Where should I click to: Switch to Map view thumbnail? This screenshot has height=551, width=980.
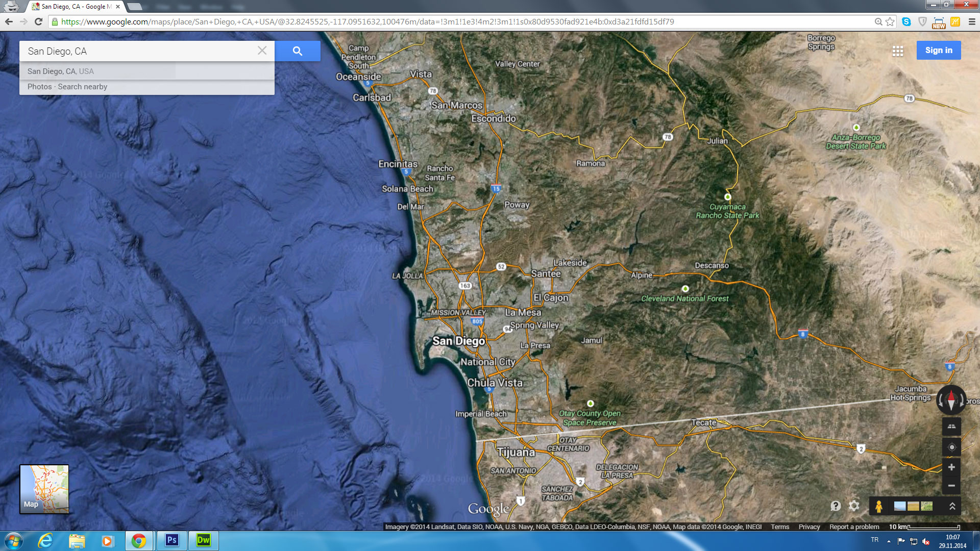click(44, 489)
